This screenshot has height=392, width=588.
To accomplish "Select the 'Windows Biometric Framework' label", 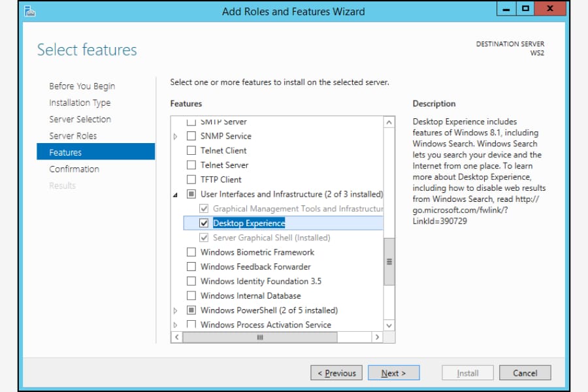I will point(257,252).
